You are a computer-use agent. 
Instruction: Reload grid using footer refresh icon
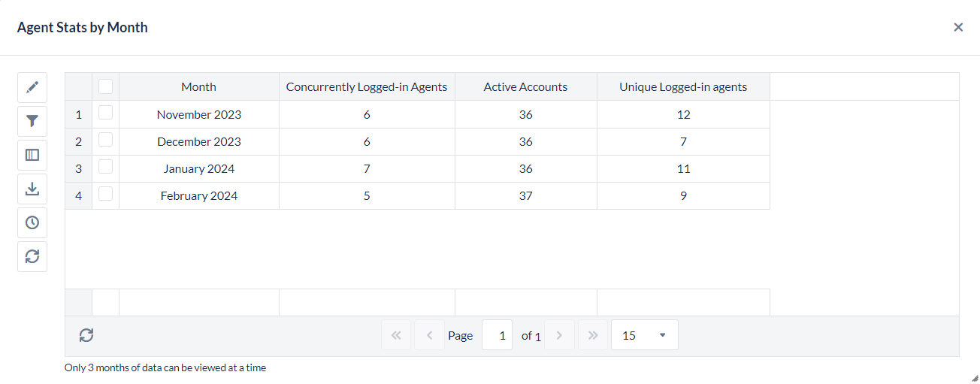point(86,335)
